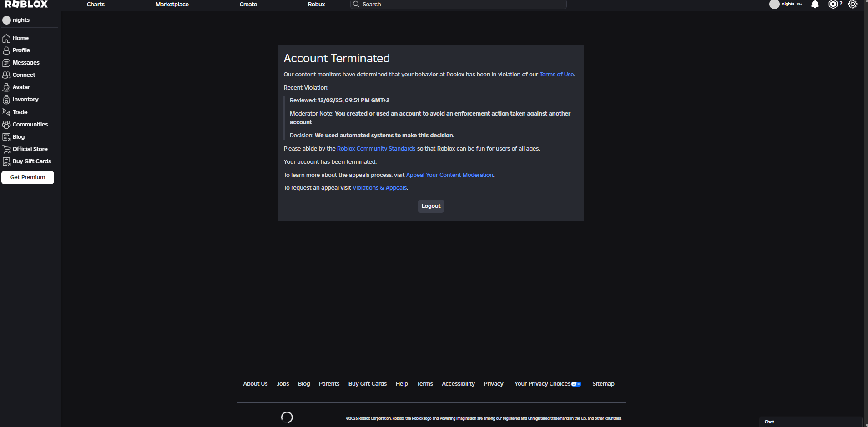The height and width of the screenshot is (427, 868).
Task: Click the search magnifier icon
Action: (356, 4)
